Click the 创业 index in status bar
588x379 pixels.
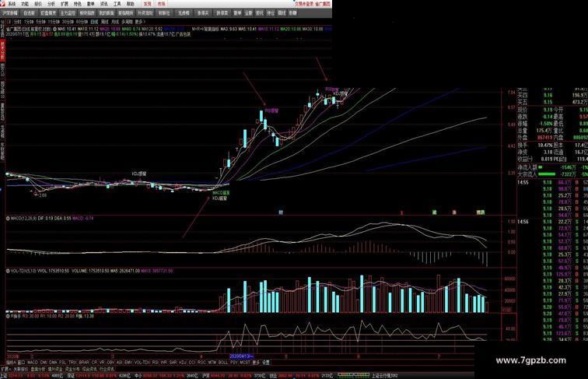pyautogui.click(x=273, y=375)
